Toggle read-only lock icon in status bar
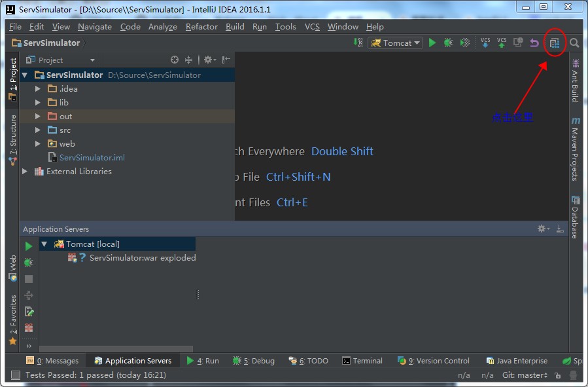The width and height of the screenshot is (588, 387). click(x=558, y=375)
